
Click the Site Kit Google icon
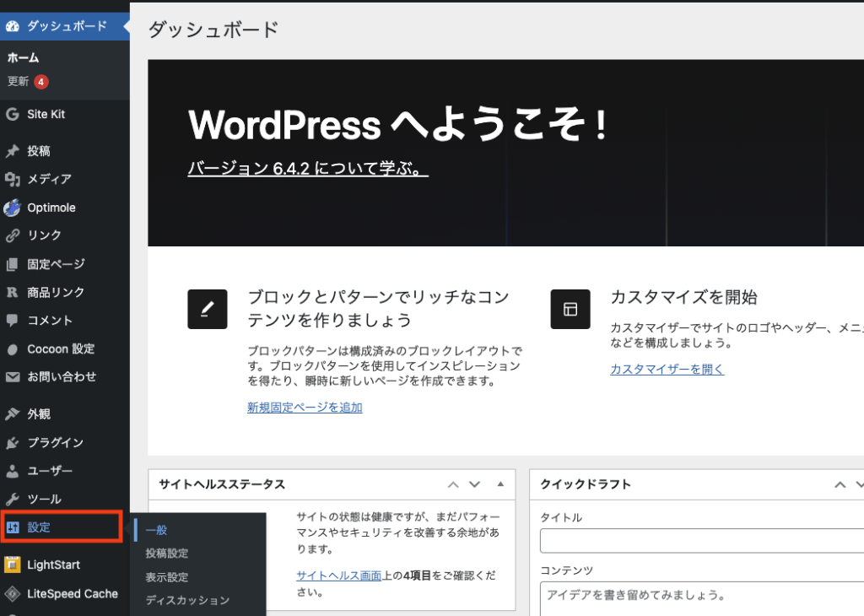(x=12, y=115)
